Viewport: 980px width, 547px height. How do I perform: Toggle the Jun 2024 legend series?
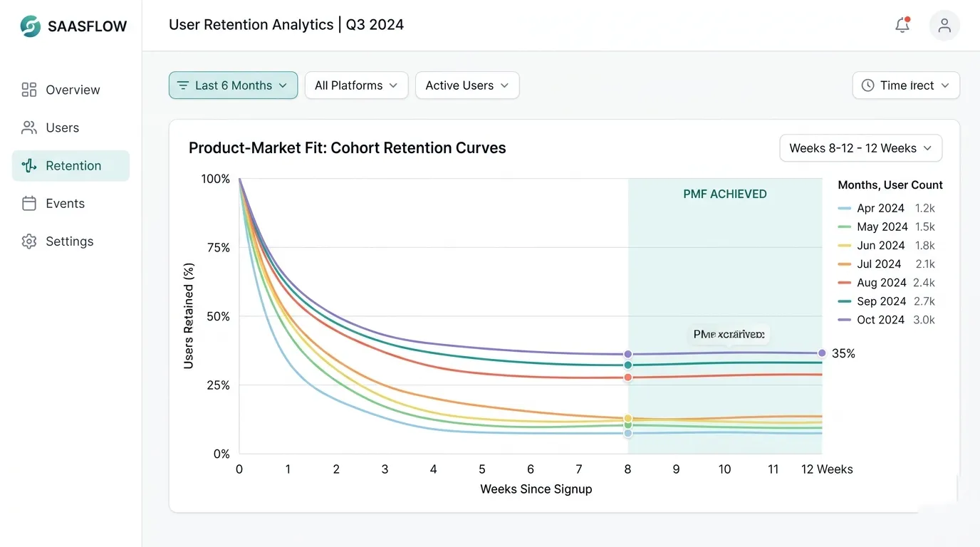coord(886,245)
